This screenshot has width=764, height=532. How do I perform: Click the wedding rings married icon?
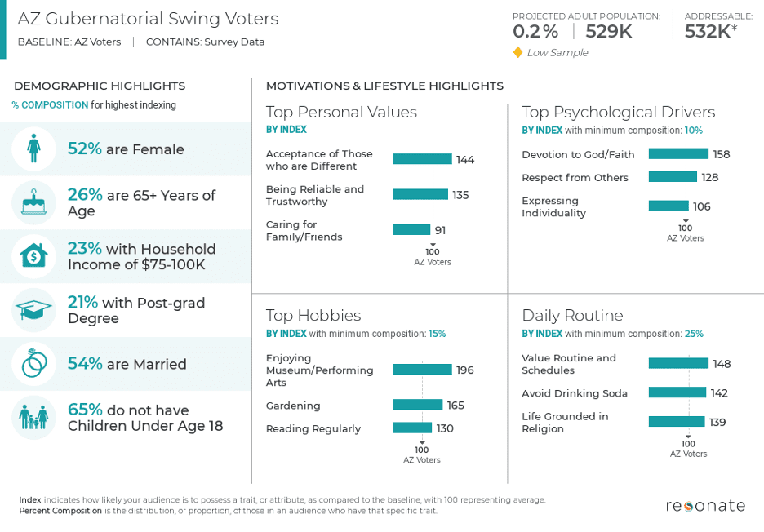[x=33, y=364]
